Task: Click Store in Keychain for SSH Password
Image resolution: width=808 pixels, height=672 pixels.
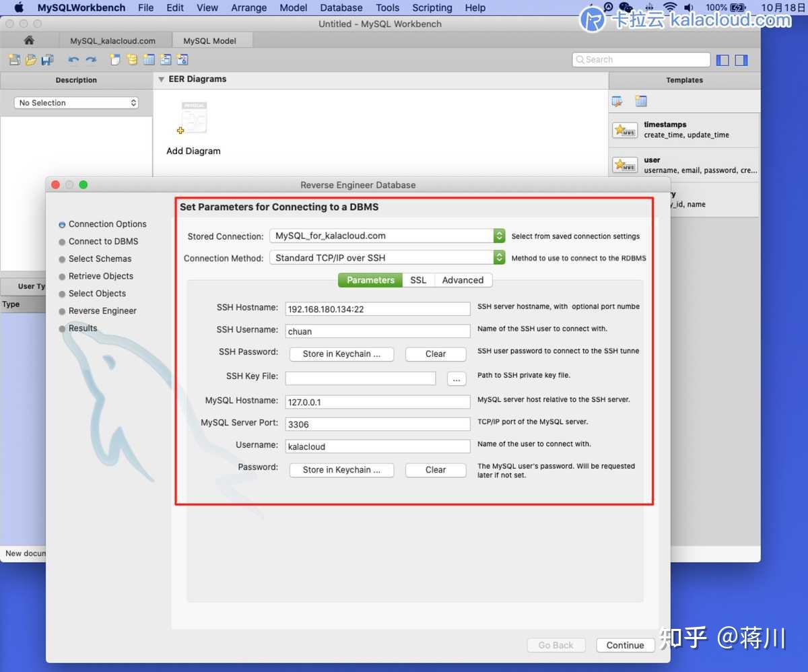Action: [x=341, y=354]
